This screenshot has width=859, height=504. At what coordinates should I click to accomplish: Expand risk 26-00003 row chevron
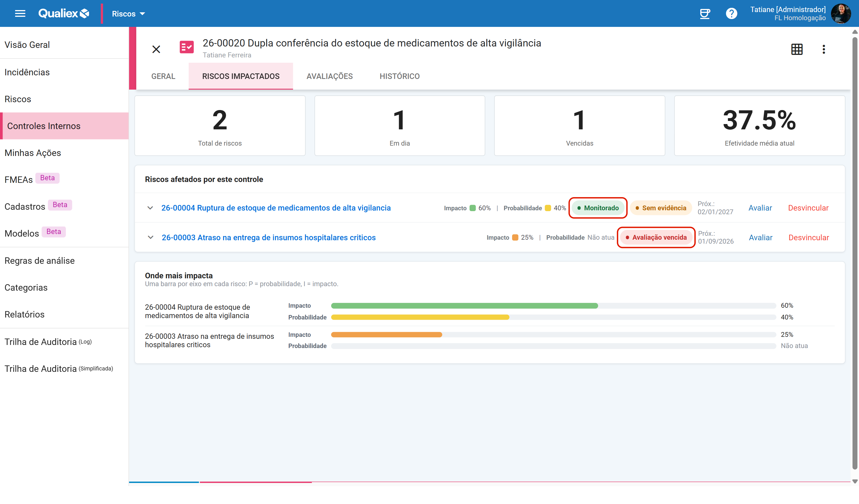point(150,237)
